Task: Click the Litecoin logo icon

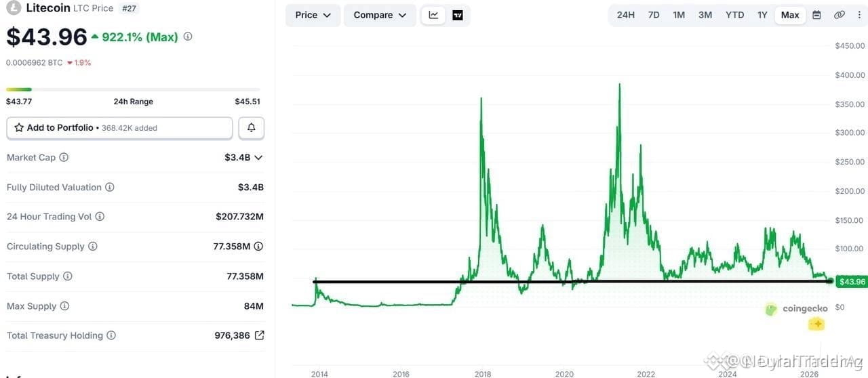Action: point(13,7)
